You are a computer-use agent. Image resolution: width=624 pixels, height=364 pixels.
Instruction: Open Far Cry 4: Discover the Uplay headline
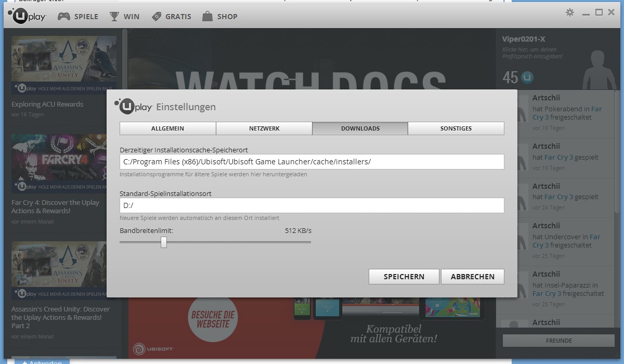click(x=55, y=206)
